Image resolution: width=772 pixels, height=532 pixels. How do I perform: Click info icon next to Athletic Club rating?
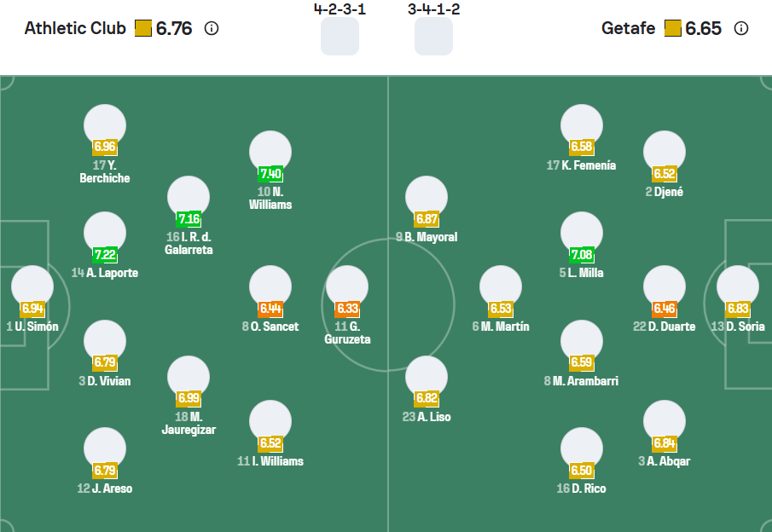212,28
